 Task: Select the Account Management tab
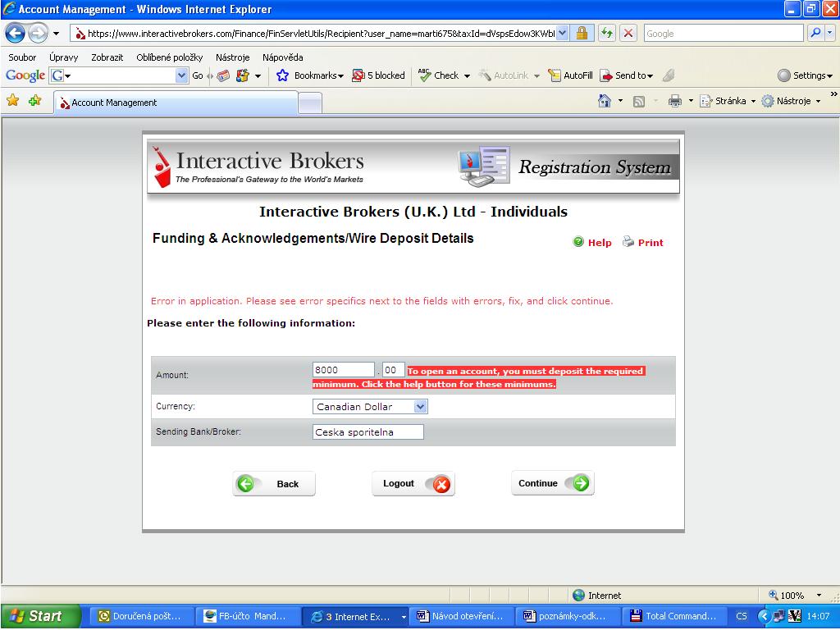pos(176,103)
